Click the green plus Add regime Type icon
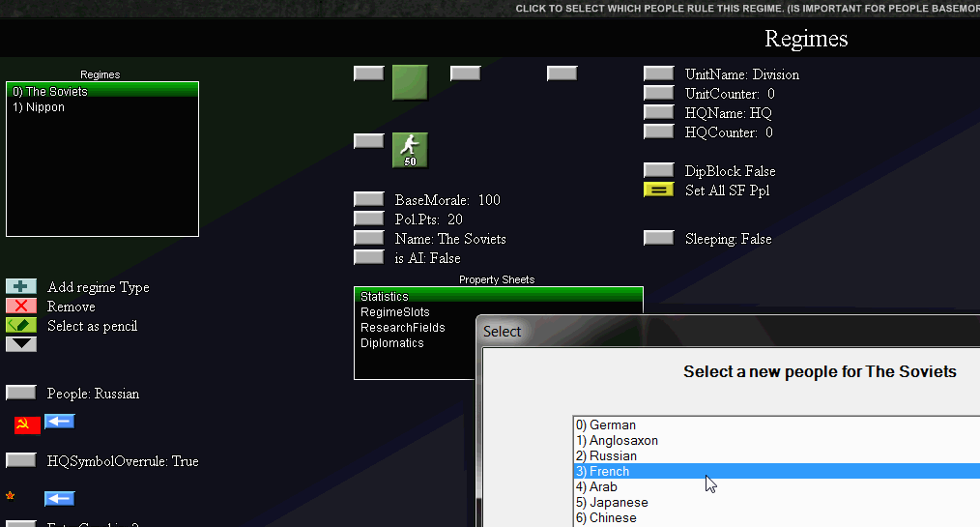The width and height of the screenshot is (980, 527). coord(21,286)
